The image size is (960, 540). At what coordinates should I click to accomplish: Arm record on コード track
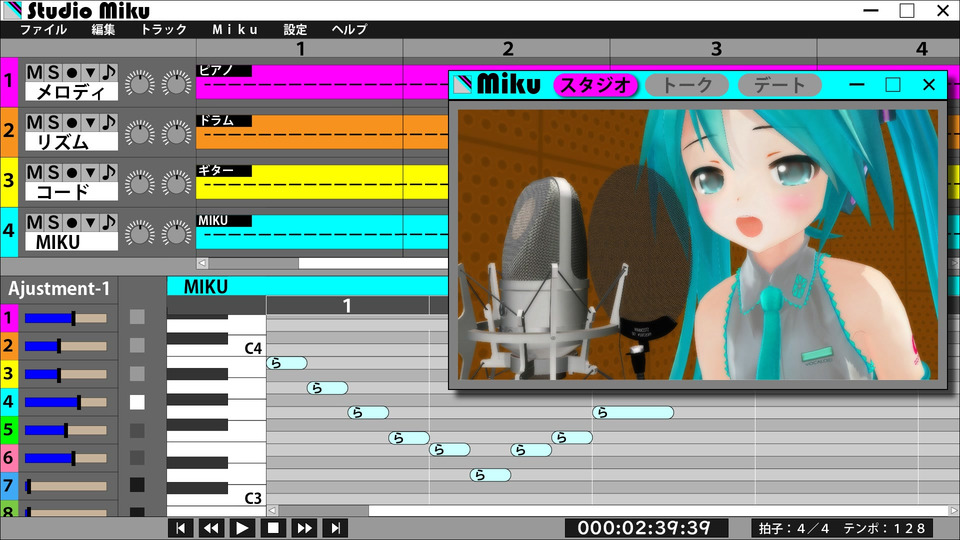click(72, 172)
